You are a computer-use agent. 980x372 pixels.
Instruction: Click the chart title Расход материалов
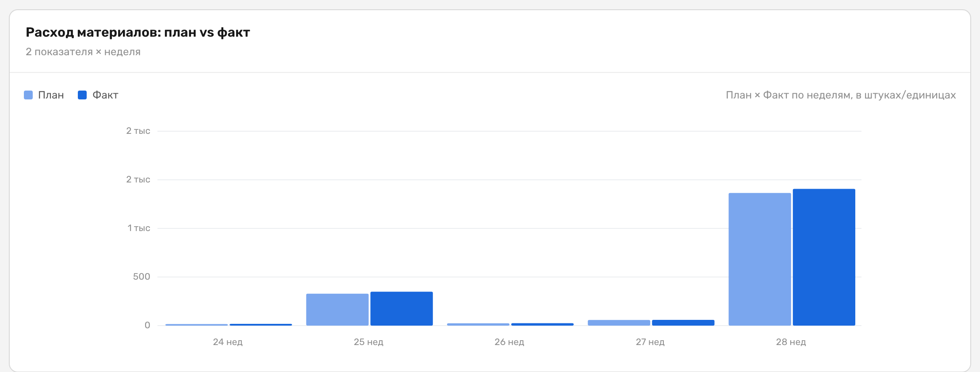coord(138,32)
